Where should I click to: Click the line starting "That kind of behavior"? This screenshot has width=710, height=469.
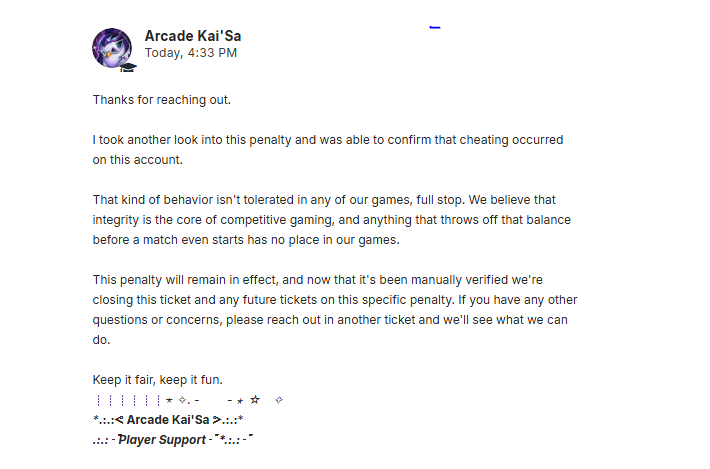tap(324, 200)
